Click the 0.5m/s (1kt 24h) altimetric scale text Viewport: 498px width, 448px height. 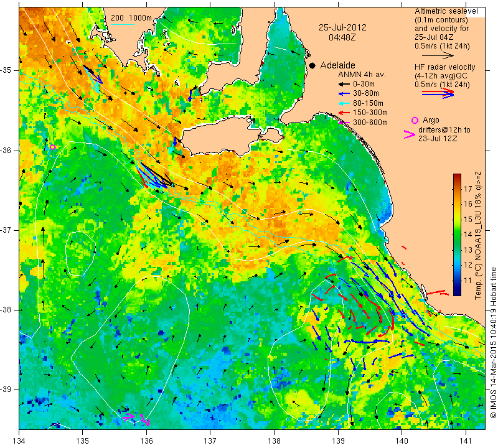pos(442,46)
